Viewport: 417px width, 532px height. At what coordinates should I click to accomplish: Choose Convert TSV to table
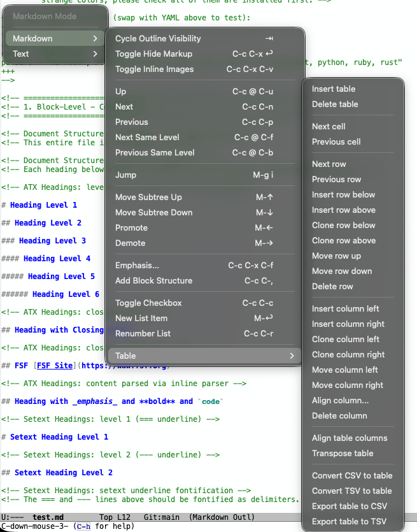point(353,491)
